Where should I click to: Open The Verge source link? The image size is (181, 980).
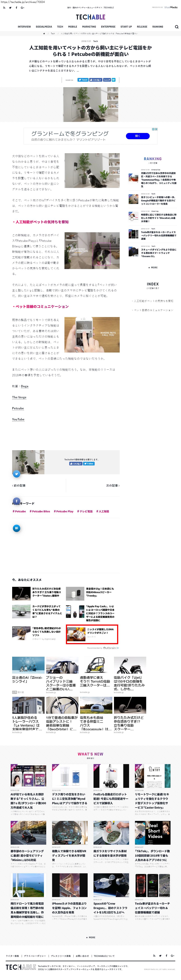[19, 397]
